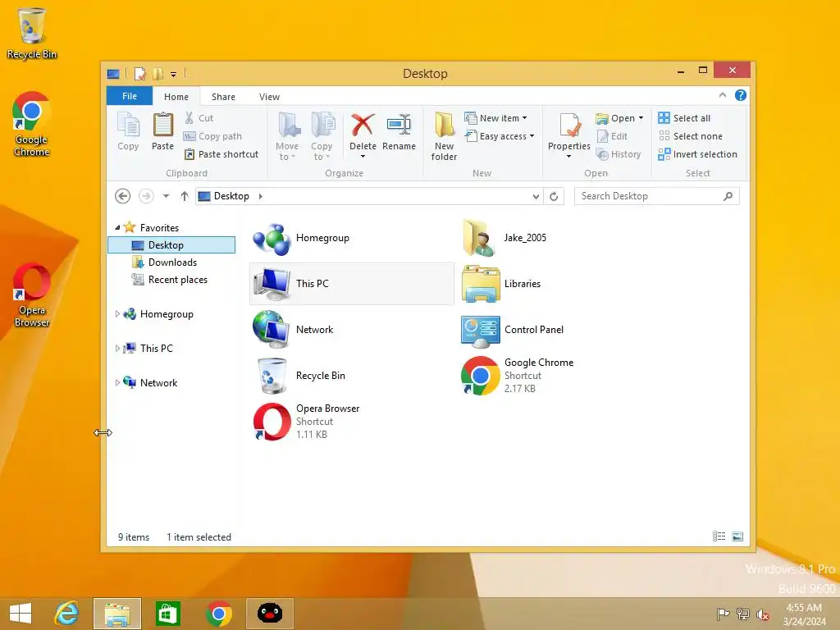Switch to the Home ribbon tab
The height and width of the screenshot is (630, 840).
point(176,97)
